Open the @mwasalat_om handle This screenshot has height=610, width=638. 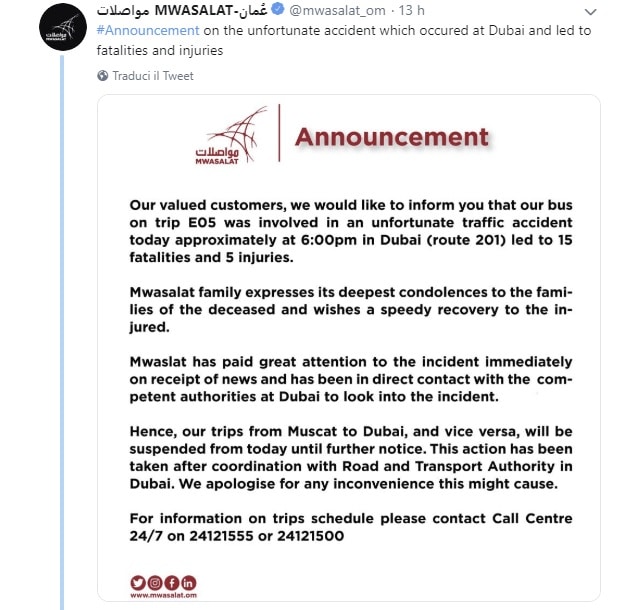[x=336, y=11]
